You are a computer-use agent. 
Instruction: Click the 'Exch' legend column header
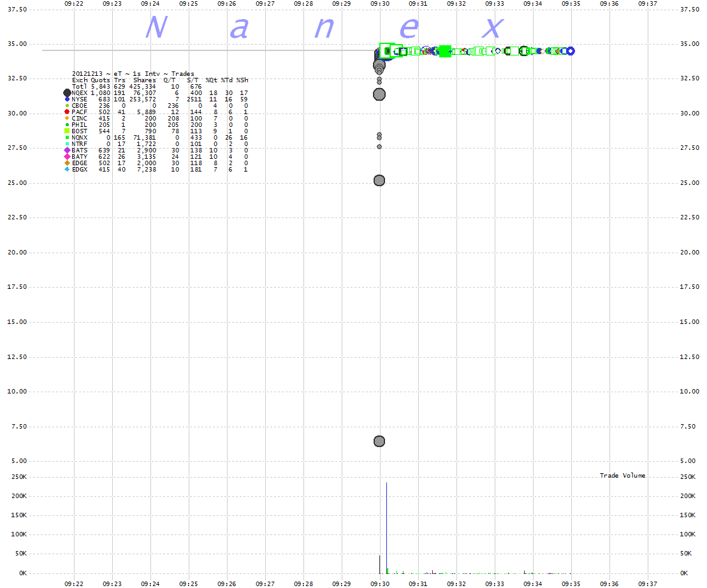79,80
